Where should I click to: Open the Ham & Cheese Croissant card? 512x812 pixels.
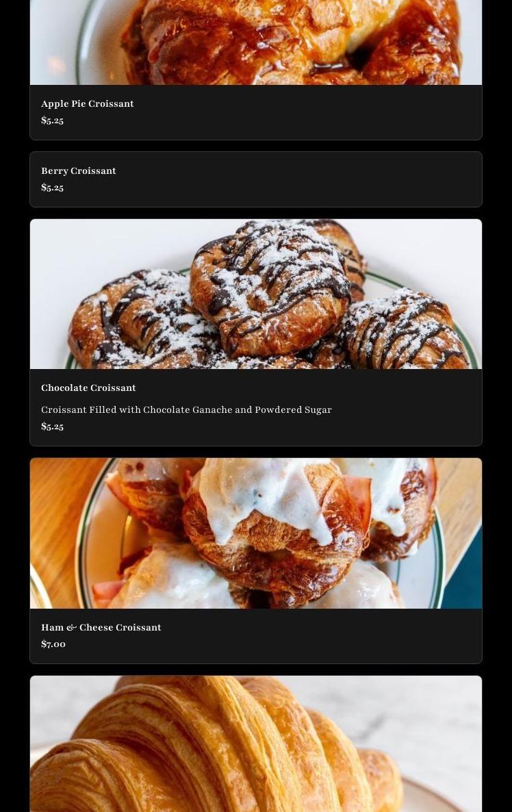click(256, 561)
